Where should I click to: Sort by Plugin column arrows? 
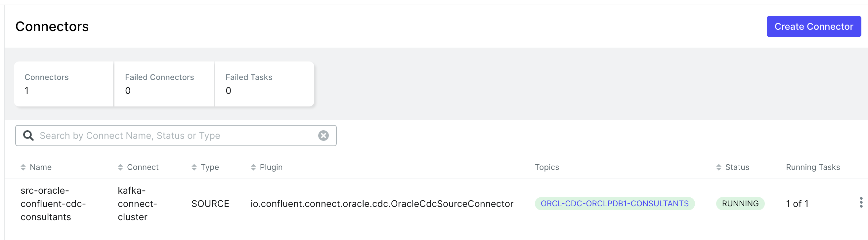tap(253, 167)
